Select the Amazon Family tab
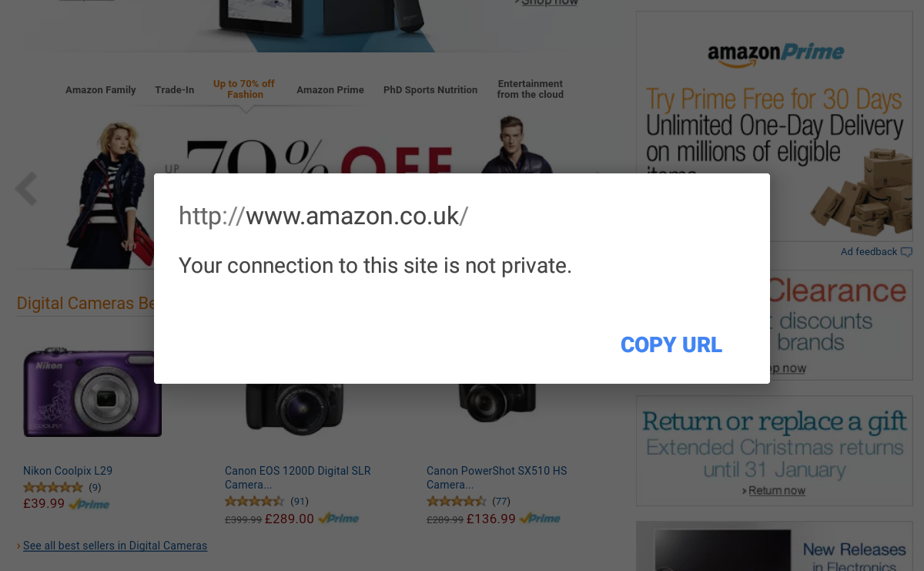The image size is (924, 571). click(100, 90)
